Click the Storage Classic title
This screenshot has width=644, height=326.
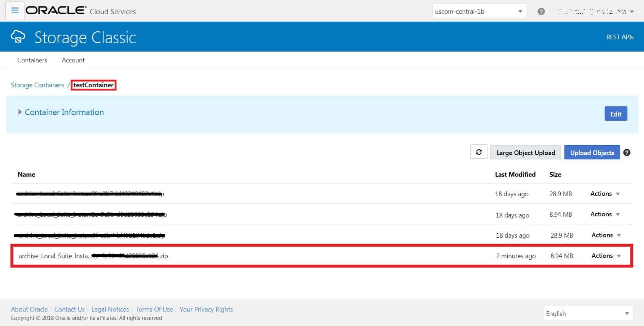(85, 38)
